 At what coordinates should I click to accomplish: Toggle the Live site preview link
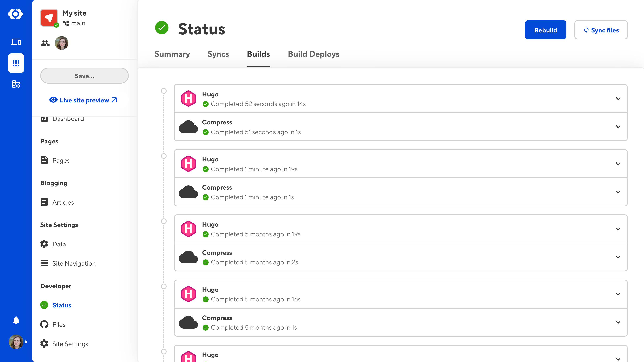pos(84,100)
